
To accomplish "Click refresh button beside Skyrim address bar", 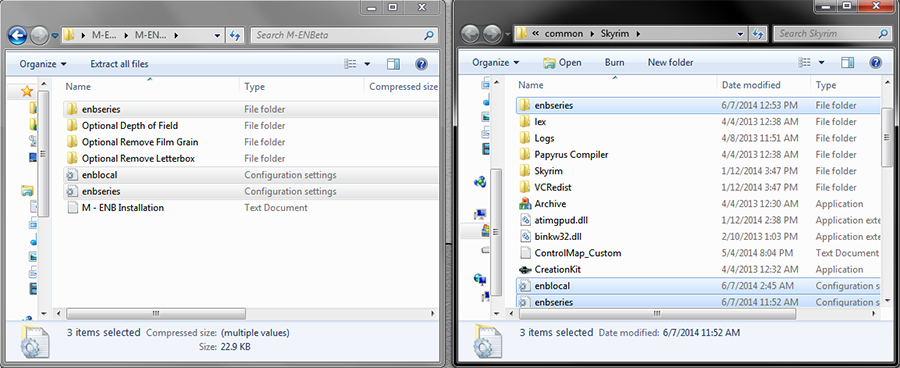I will [758, 34].
